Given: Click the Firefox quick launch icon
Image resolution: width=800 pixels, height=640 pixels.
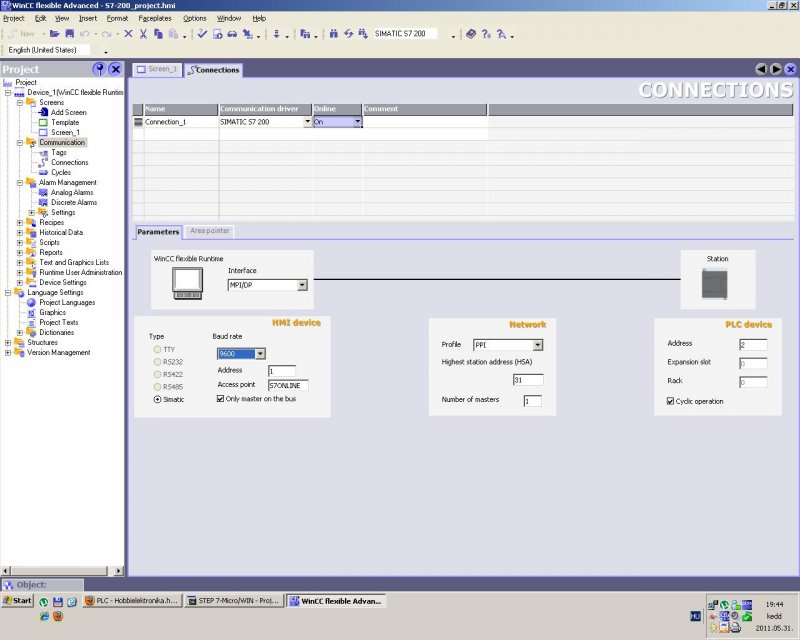Looking at the screenshot, I should point(58,616).
